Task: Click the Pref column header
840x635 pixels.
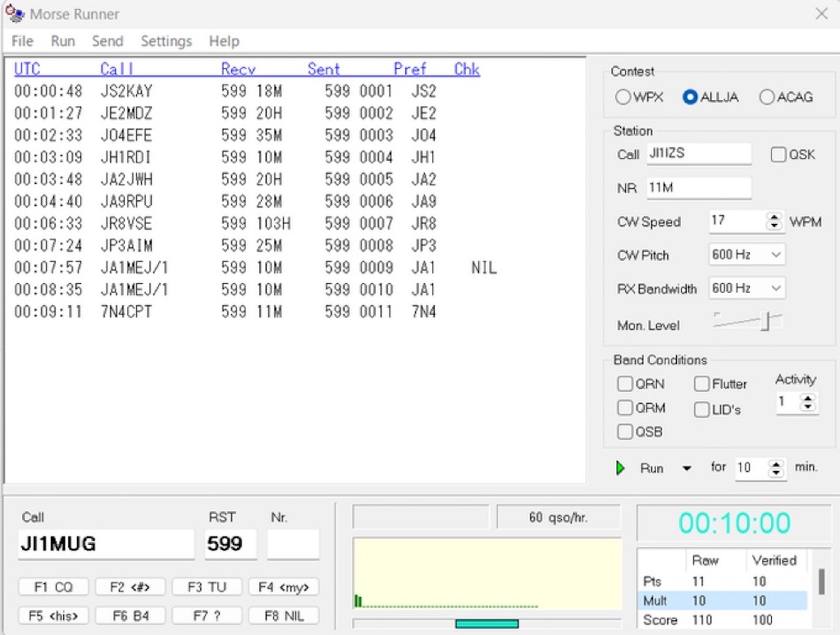Action: tap(410, 69)
